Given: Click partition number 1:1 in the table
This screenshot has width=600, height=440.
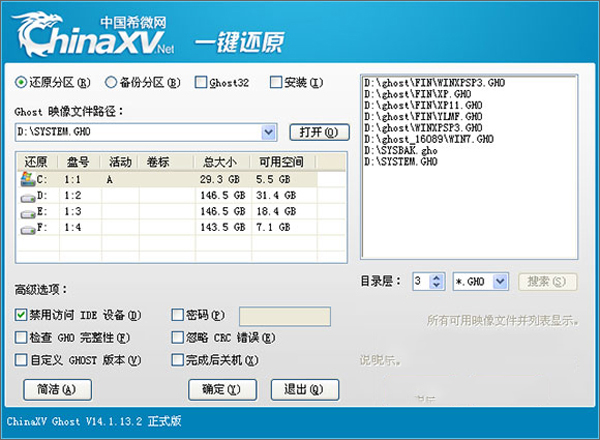Looking at the screenshot, I should 72,179.
